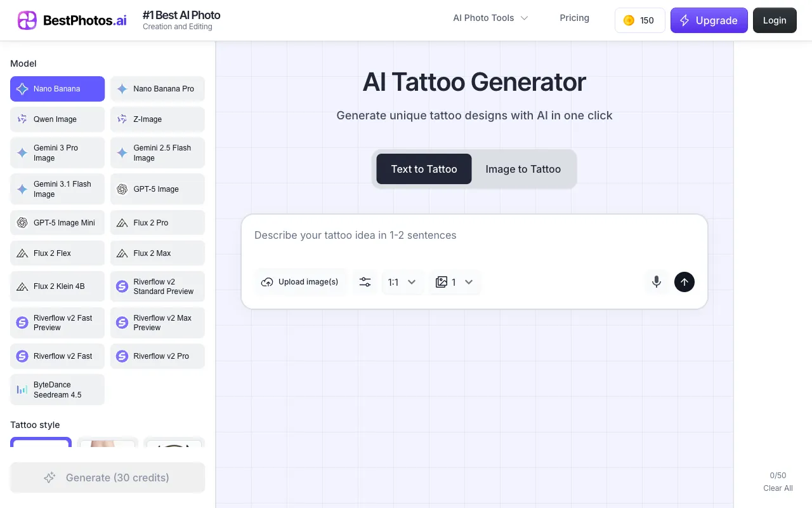Screen dimensions: 812x508
Task: Select the Gemini 3.1 Flash Image model
Action: point(57,189)
